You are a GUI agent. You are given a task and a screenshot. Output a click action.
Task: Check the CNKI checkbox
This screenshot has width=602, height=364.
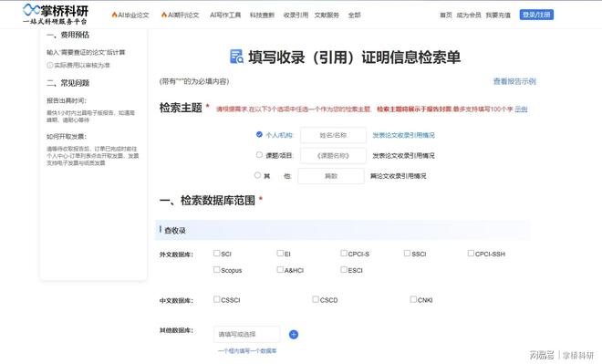point(413,299)
